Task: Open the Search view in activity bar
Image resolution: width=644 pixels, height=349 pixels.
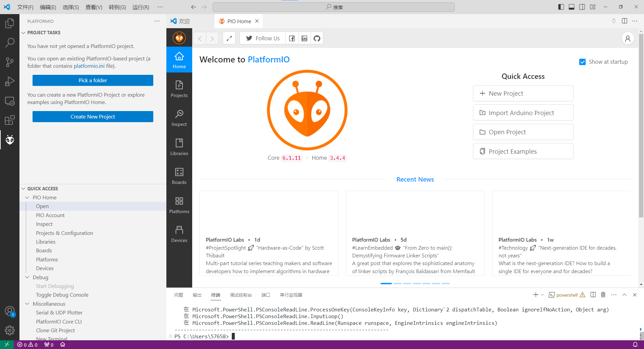Action: [10, 43]
